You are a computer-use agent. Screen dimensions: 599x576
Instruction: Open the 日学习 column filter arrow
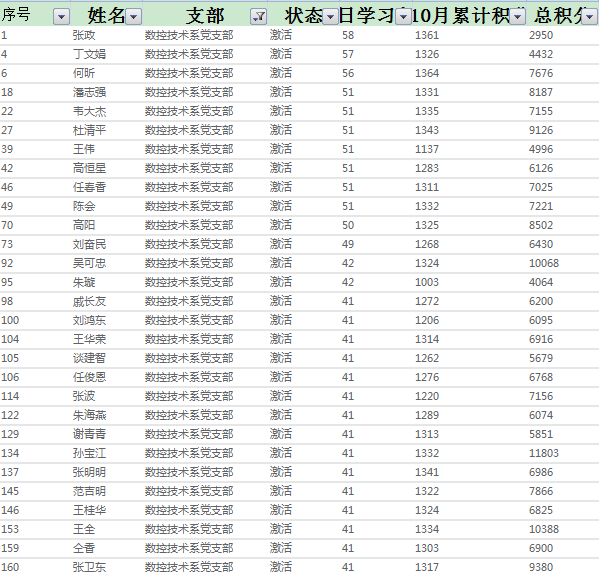tap(403, 16)
